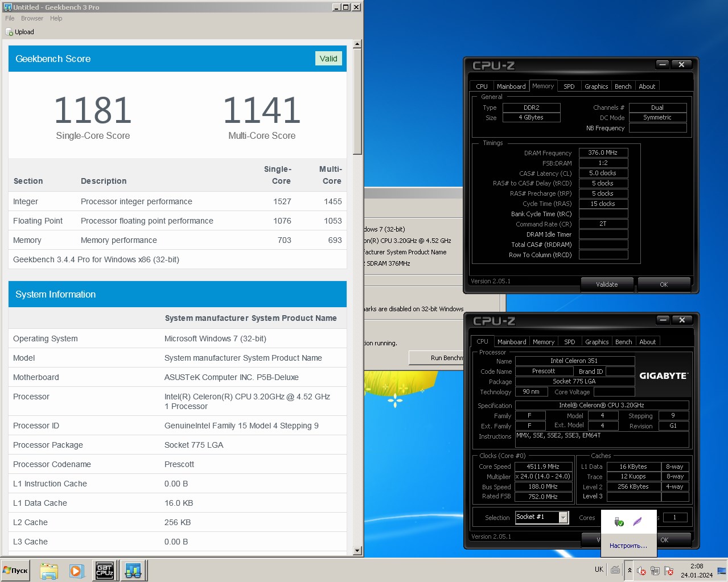This screenshot has height=582, width=728.
Task: Expand the Socket #1 selection dropdown
Action: point(563,517)
